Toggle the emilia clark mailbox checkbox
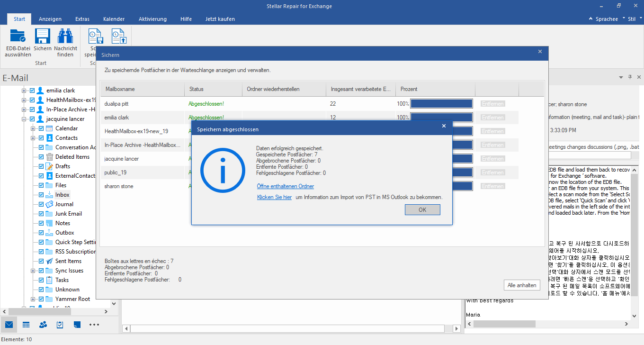The width and height of the screenshot is (644, 345). pos(32,91)
